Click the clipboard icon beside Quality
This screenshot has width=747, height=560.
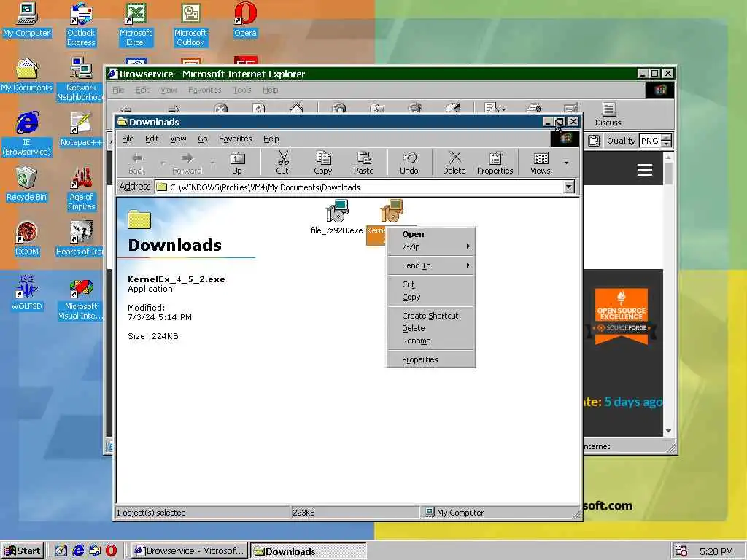pyautogui.click(x=594, y=141)
